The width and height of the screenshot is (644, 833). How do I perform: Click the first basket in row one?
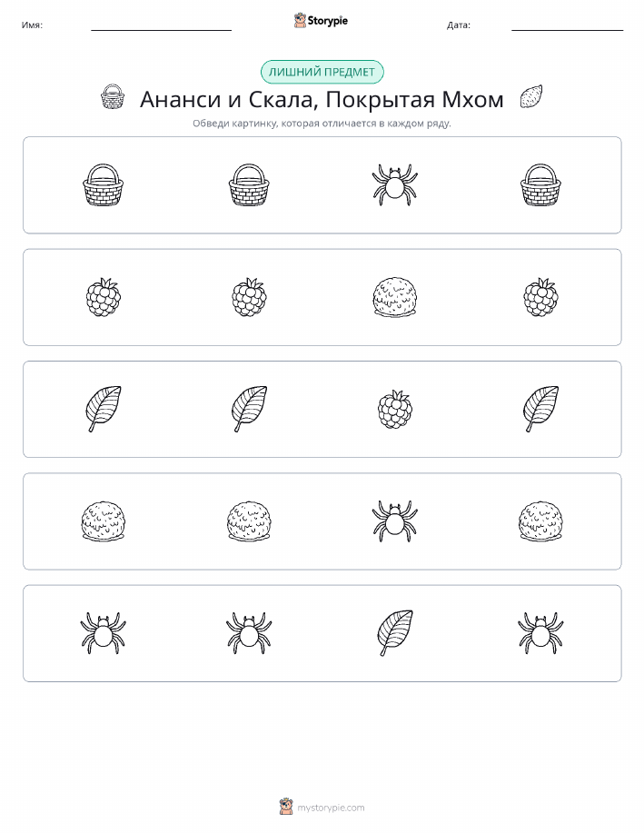click(x=103, y=185)
